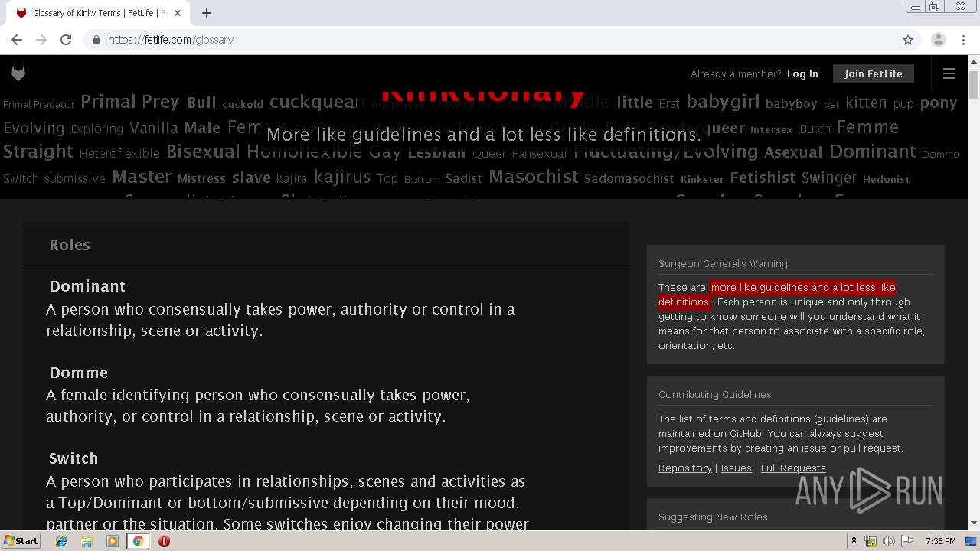Click 'pony' in tag cloud
The width and height of the screenshot is (980, 551).
[x=939, y=103]
